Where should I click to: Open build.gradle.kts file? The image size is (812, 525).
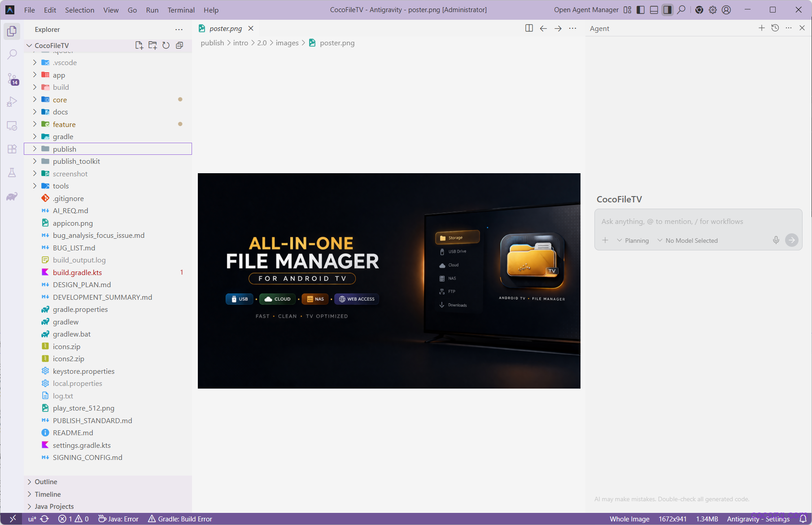pyautogui.click(x=108, y=272)
